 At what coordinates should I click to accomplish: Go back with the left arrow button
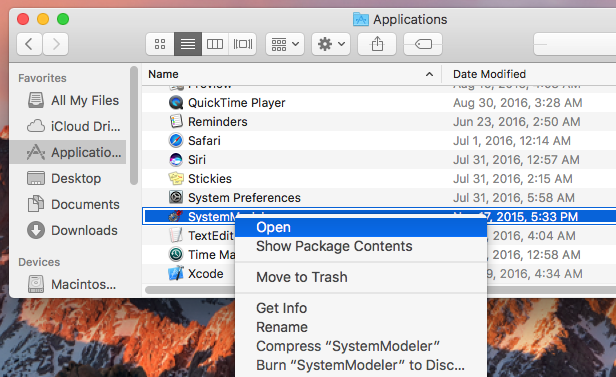29,44
